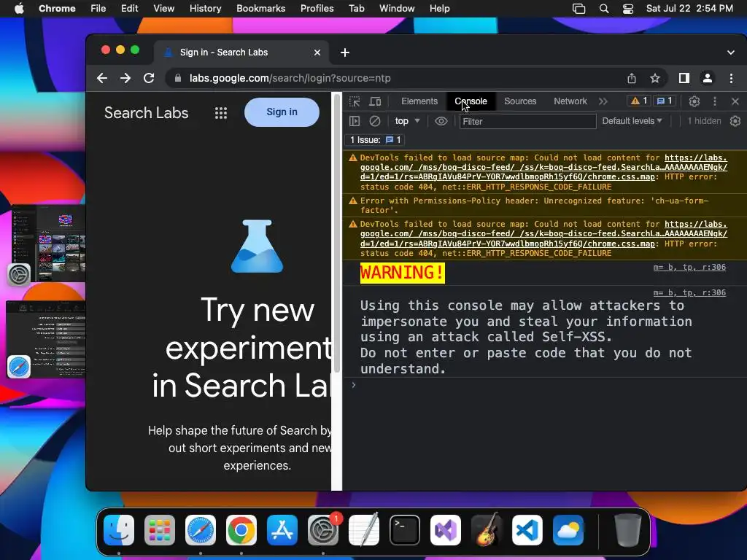747x560 pixels.
Task: Click the Sign in button
Action: pyautogui.click(x=282, y=112)
